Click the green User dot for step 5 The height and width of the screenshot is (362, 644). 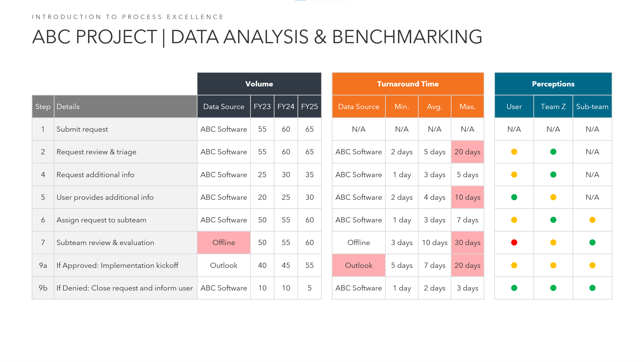(514, 197)
